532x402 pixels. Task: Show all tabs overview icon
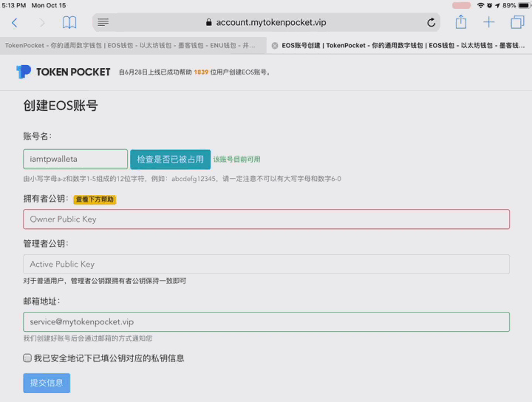(x=517, y=22)
